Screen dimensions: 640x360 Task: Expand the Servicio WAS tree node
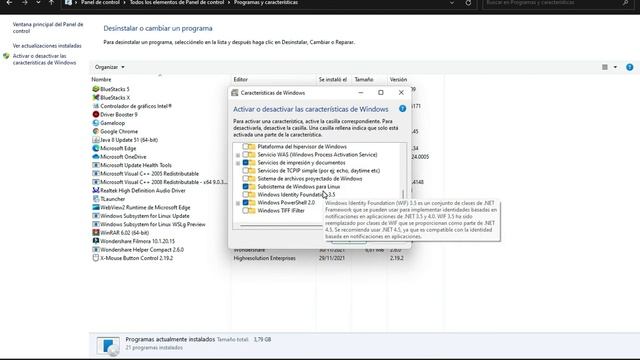pyautogui.click(x=238, y=155)
